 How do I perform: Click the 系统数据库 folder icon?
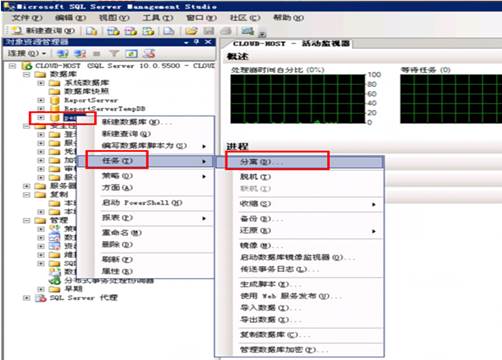tap(54, 83)
